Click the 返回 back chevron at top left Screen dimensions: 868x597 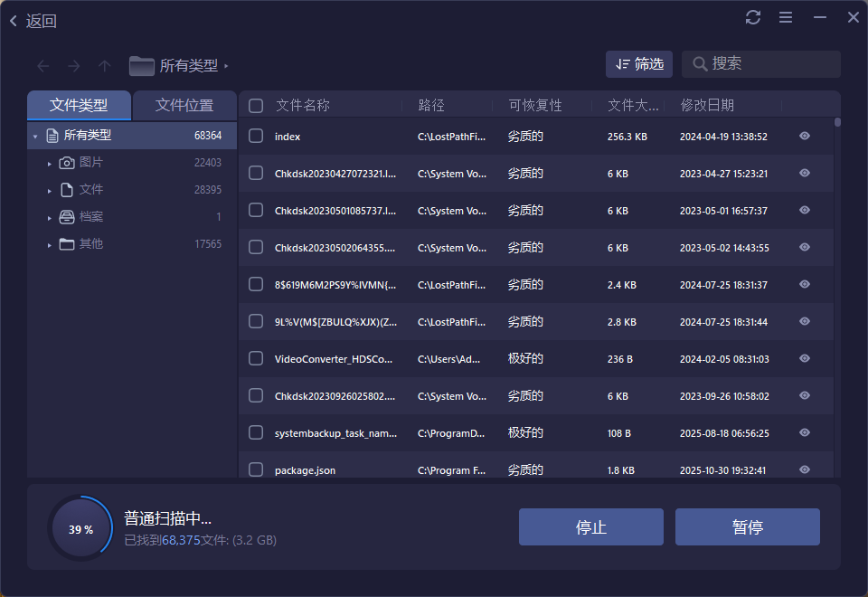click(x=13, y=19)
